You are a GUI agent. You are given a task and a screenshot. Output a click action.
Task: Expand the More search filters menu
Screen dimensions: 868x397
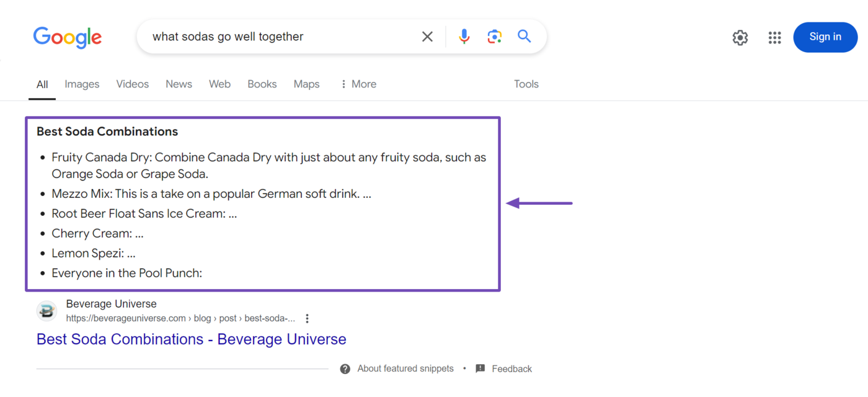coord(358,84)
